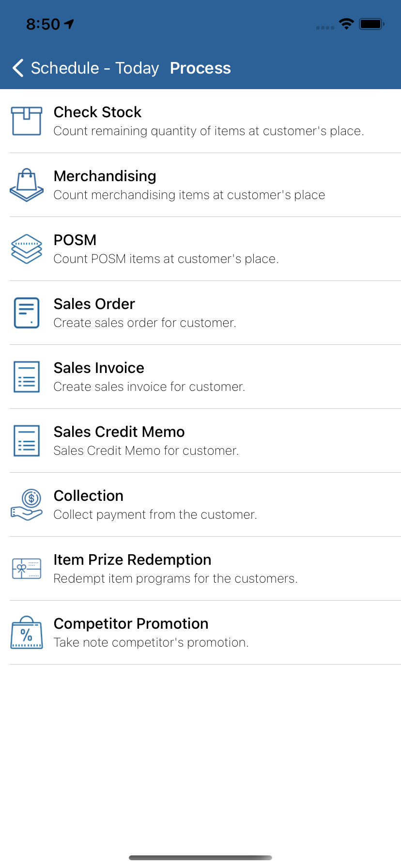Tap the POSM stacked layers icon
The height and width of the screenshot is (868, 401).
pyautogui.click(x=27, y=249)
